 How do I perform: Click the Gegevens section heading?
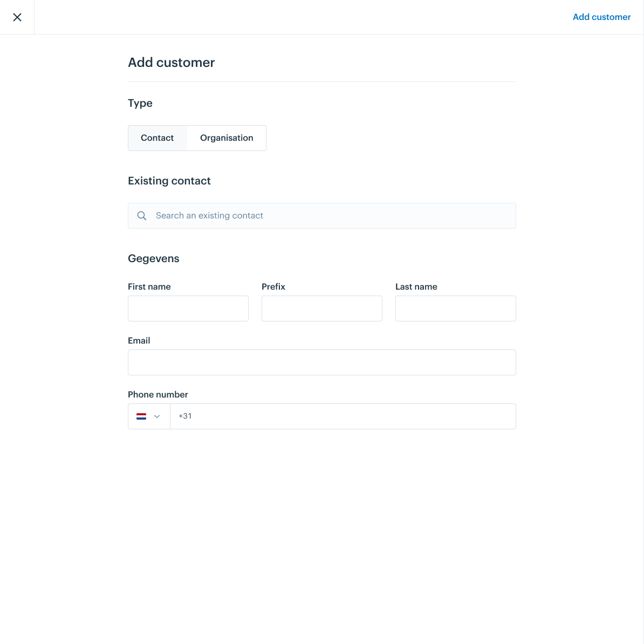coord(154,258)
